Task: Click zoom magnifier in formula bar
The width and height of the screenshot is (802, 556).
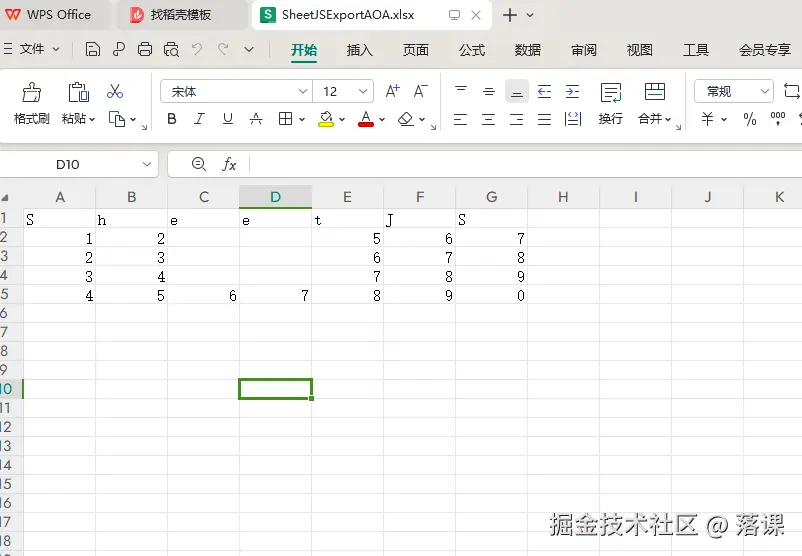Action: [x=198, y=164]
